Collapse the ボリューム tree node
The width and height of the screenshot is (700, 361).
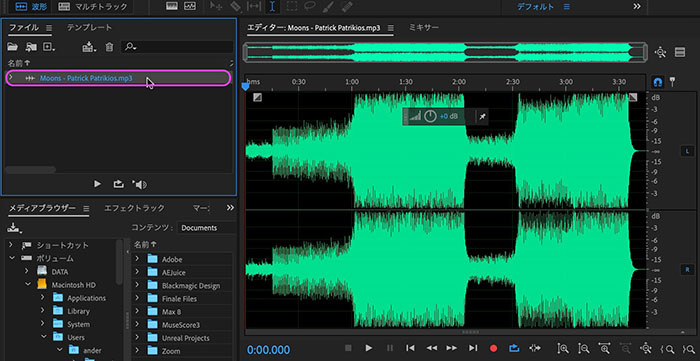12,258
